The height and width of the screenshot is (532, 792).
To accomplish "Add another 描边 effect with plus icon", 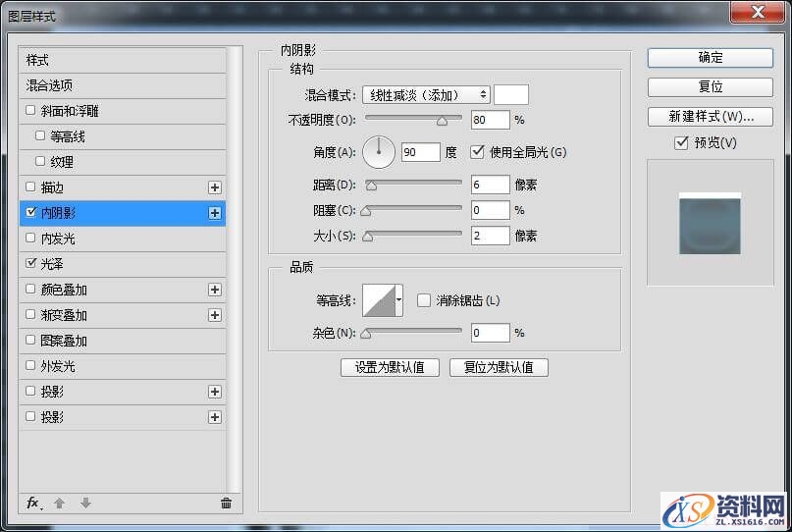I will click(215, 187).
